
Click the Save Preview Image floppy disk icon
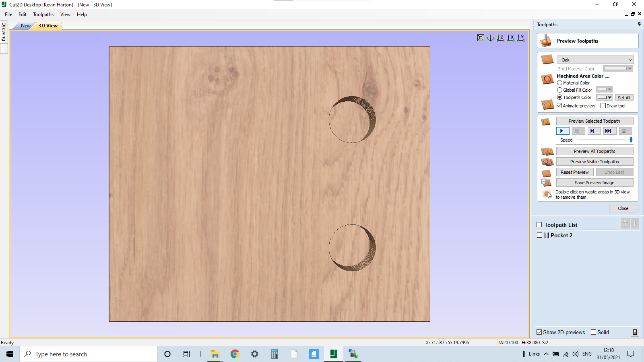click(547, 182)
